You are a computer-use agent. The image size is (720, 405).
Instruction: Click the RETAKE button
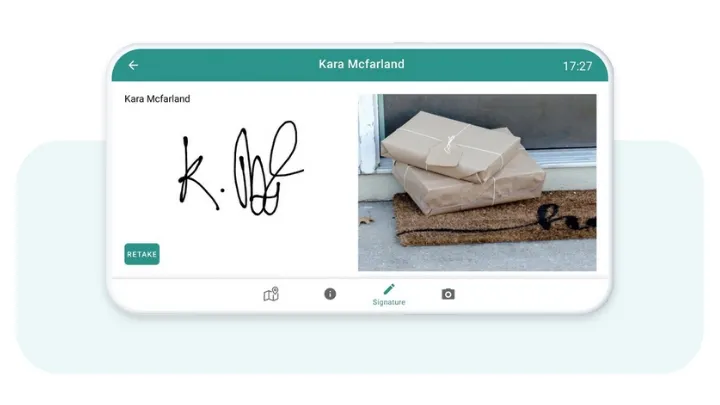tap(142, 254)
